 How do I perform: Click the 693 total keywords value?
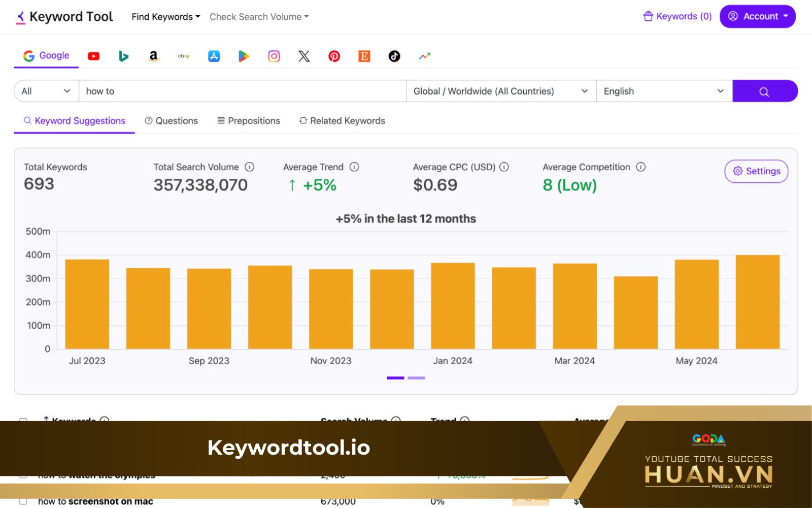[39, 184]
